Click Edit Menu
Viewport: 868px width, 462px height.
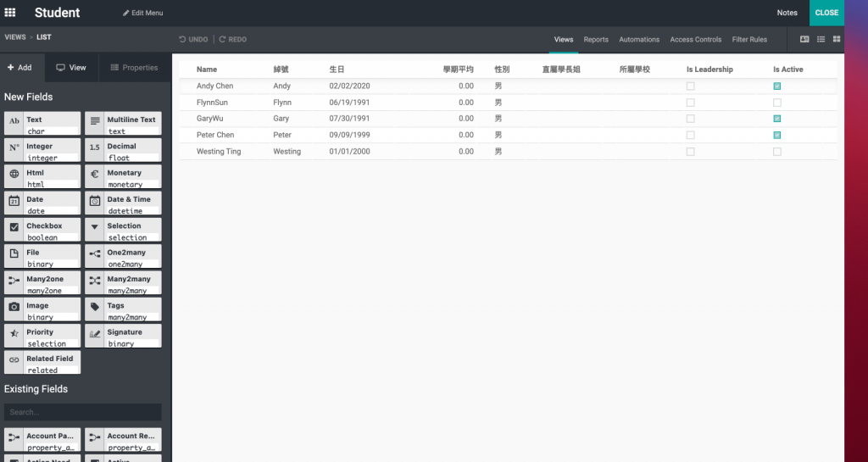pyautogui.click(x=142, y=13)
